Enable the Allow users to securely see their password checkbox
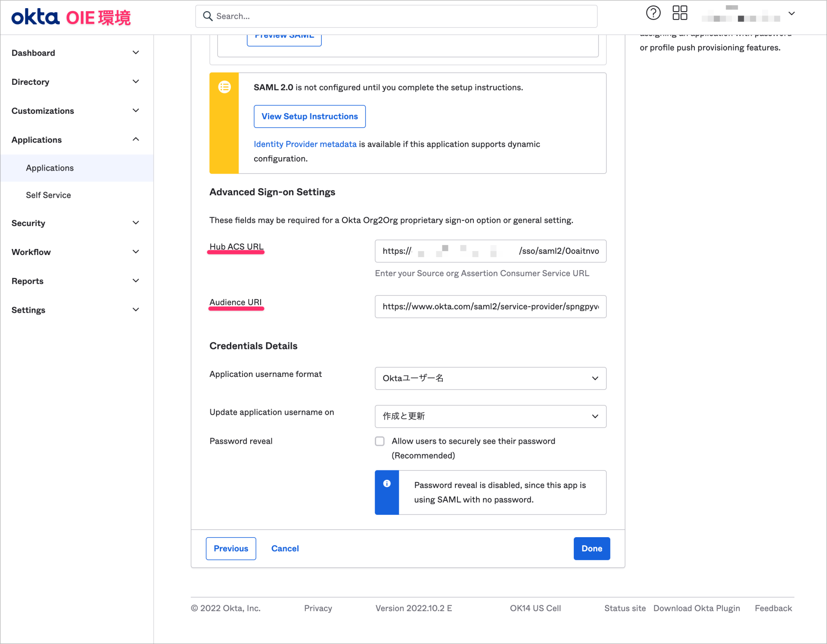 pyautogui.click(x=379, y=441)
